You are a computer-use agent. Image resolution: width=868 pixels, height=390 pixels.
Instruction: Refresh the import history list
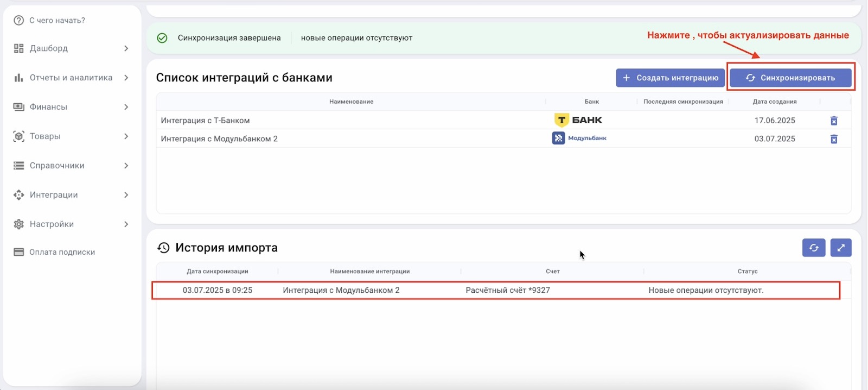[x=814, y=248]
